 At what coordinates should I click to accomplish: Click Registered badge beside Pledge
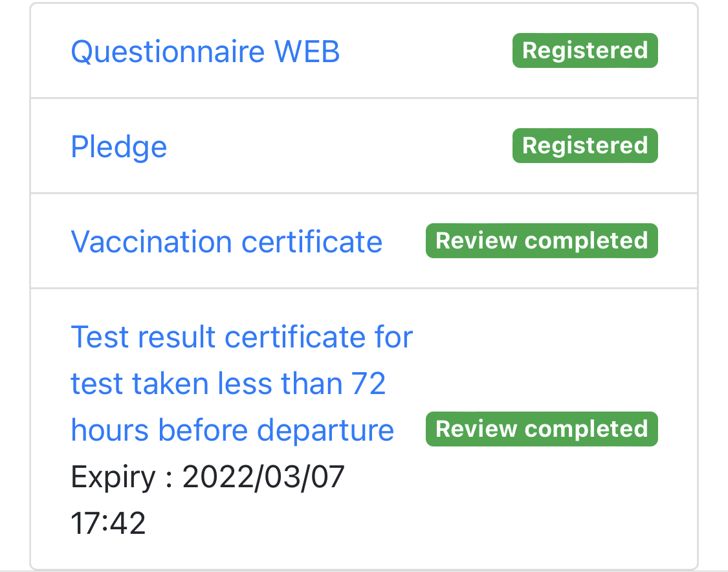point(585,146)
